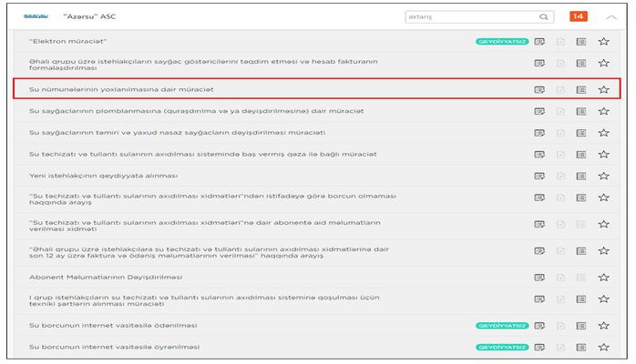Open details list icon for "Su nümunələrinin yoxlanılmasına" row
This screenshot has height=364, width=636.
tap(580, 89)
